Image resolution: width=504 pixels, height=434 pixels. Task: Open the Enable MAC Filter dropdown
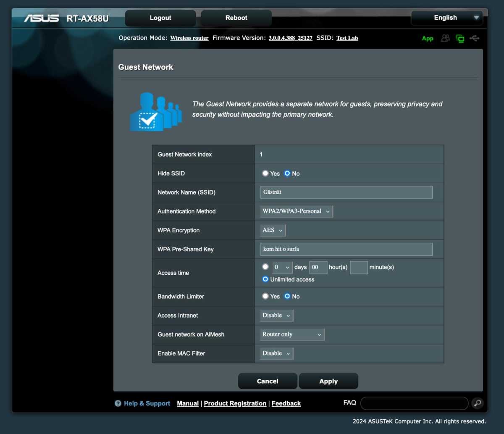(276, 353)
